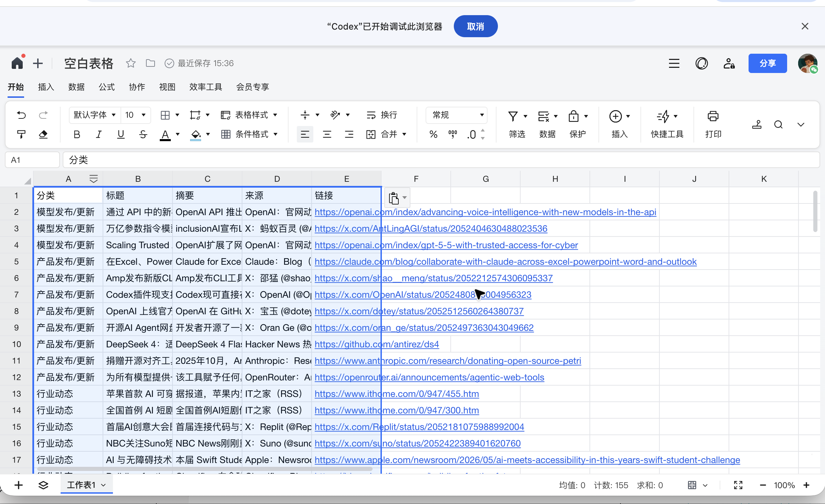The height and width of the screenshot is (504, 825).
Task: Click zoom in plus at bottom right
Action: pyautogui.click(x=806, y=485)
